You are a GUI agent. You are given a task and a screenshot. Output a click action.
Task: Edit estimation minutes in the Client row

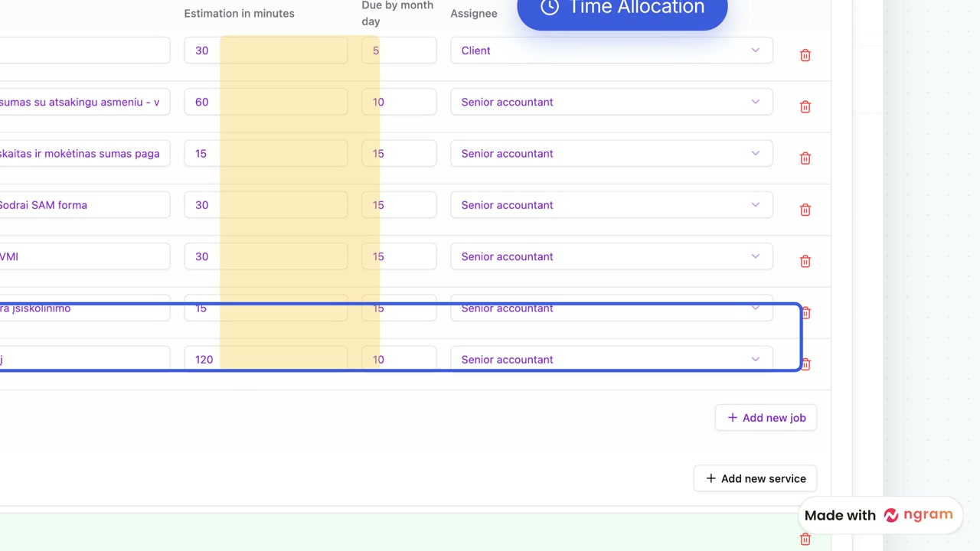(x=266, y=51)
